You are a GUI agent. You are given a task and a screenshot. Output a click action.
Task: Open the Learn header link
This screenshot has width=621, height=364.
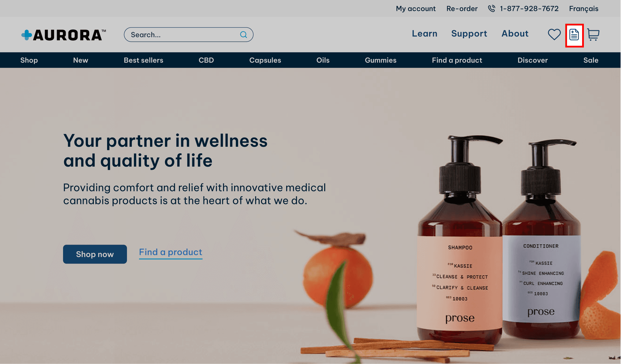tap(425, 34)
